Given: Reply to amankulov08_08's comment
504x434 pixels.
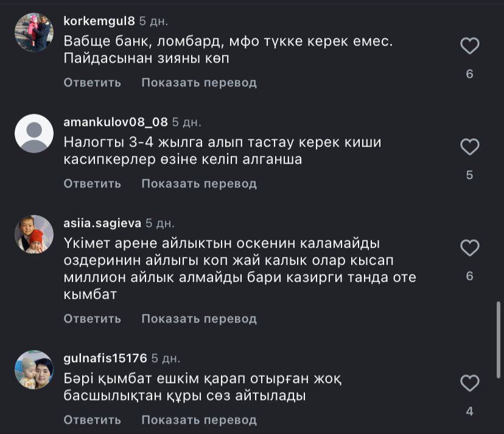Looking at the screenshot, I should pos(92,183).
